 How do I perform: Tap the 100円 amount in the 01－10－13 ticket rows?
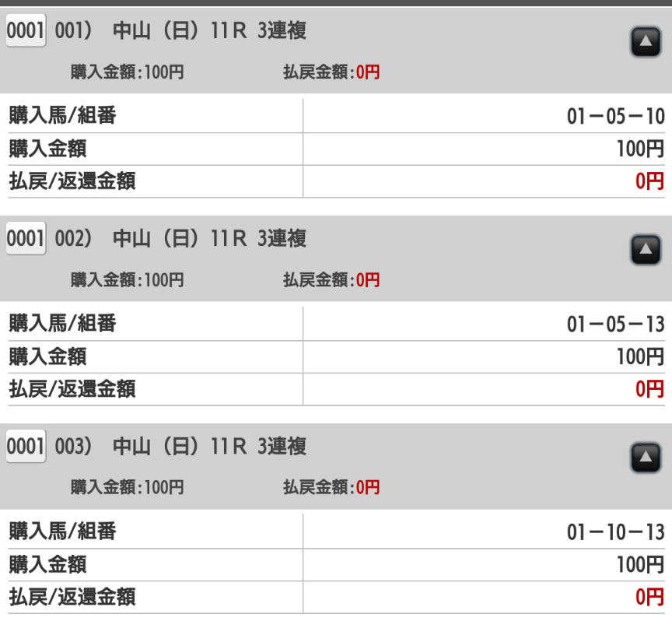640,565
